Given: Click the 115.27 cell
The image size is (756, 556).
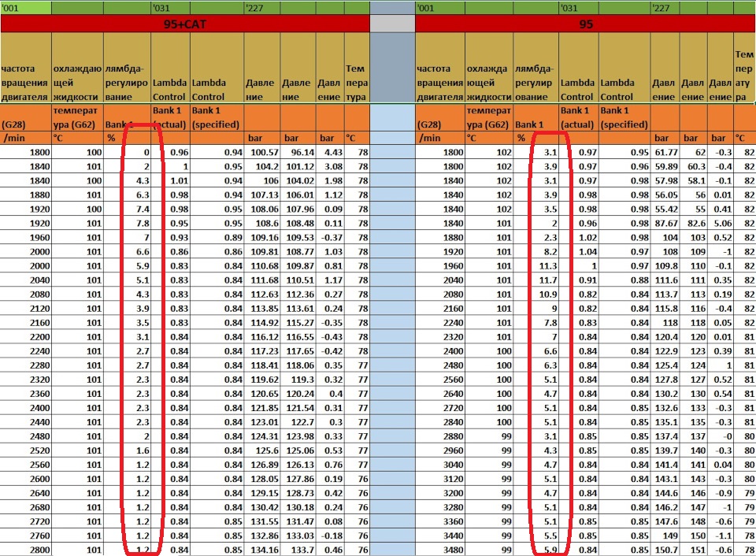Looking at the screenshot, I should click(x=298, y=323).
